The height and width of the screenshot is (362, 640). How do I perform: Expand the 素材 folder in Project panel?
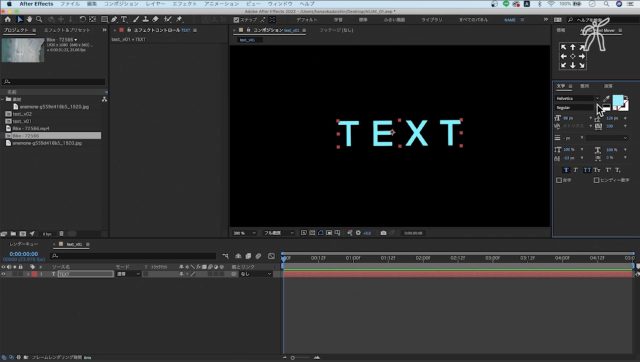pos(3,99)
